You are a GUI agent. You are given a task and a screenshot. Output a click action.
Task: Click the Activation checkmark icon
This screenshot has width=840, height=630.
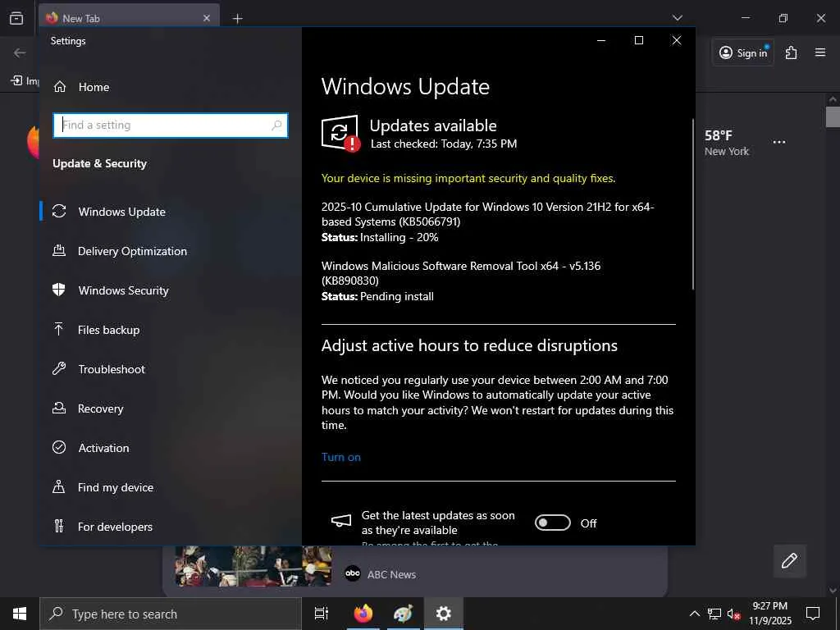[x=59, y=447]
